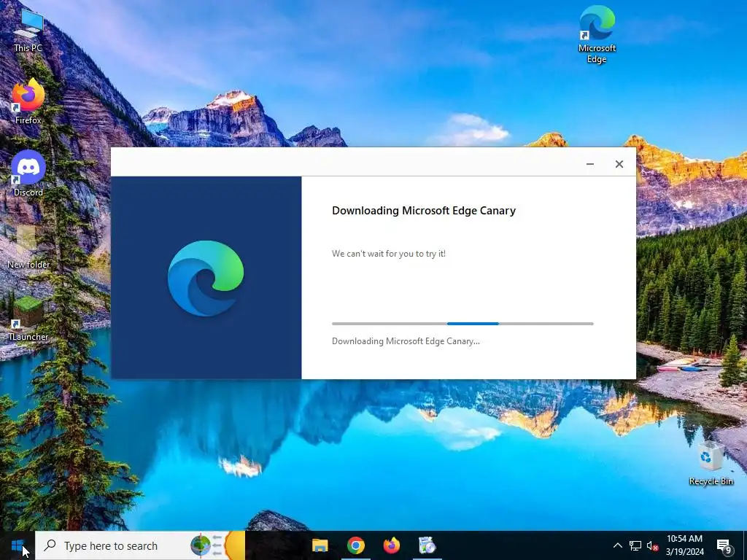
Task: Select the Microsoft Edge desktop shortcut
Action: tap(597, 35)
